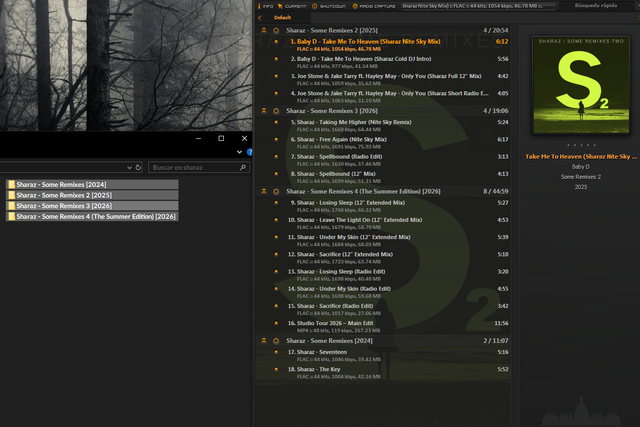
Task: Click group total 8 / 44:59
Action: coord(496,191)
